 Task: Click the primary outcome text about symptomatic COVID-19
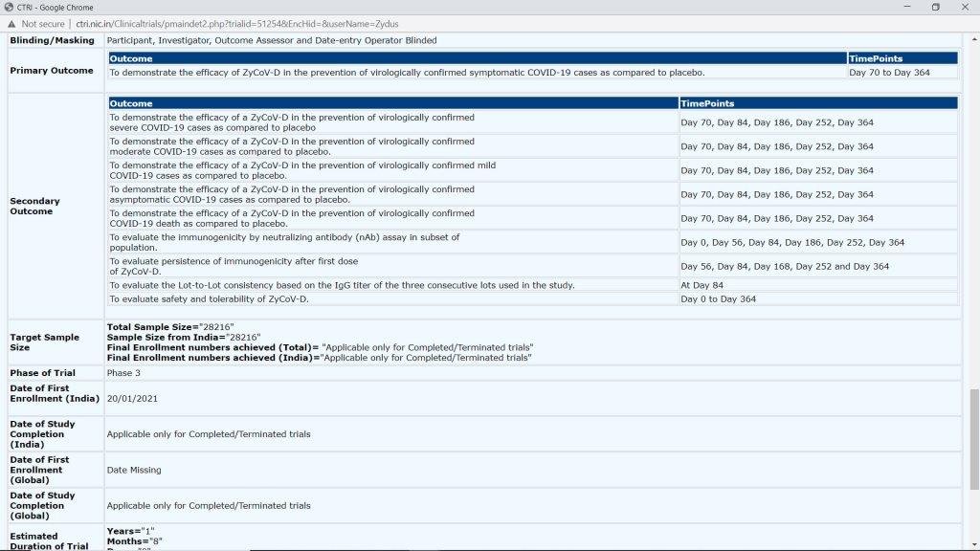coord(408,73)
